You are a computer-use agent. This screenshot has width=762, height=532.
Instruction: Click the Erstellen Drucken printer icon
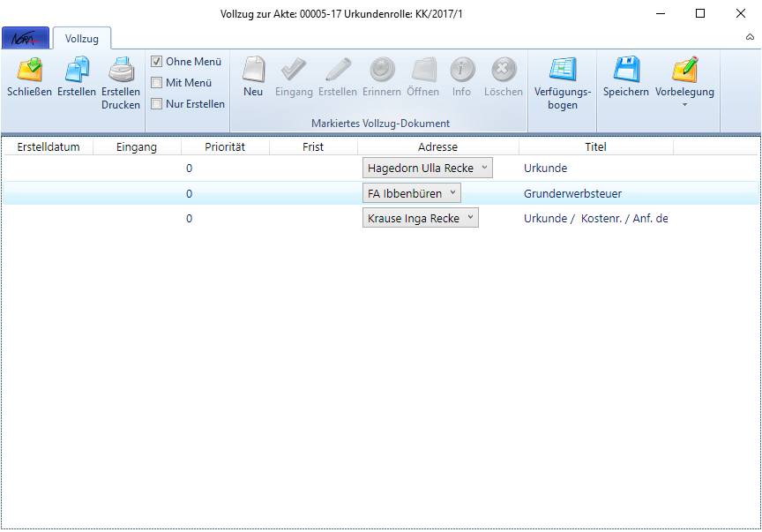tap(121, 71)
